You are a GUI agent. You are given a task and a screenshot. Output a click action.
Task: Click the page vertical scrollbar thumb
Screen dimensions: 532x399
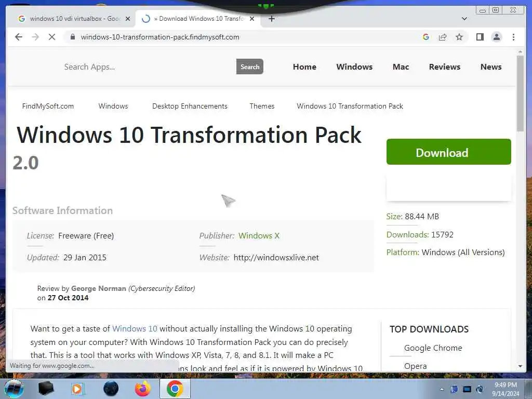[x=520, y=94]
